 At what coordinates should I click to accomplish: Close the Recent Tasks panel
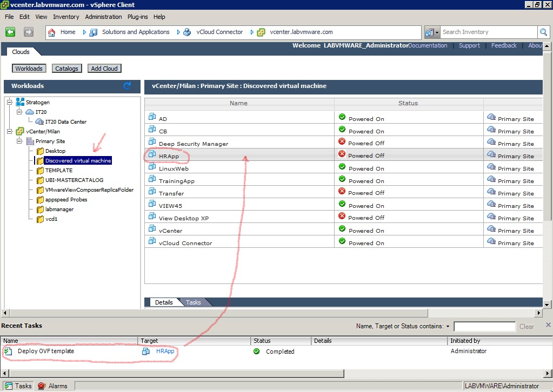click(548, 325)
